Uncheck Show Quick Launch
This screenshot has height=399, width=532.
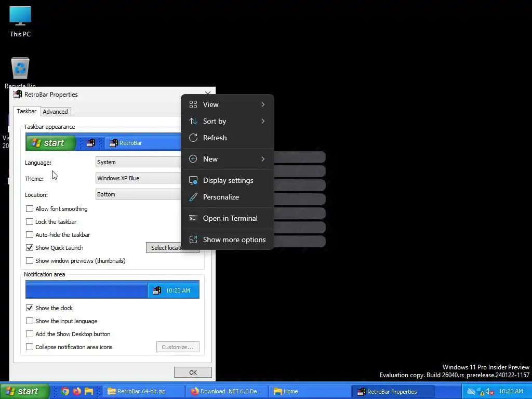click(x=30, y=248)
